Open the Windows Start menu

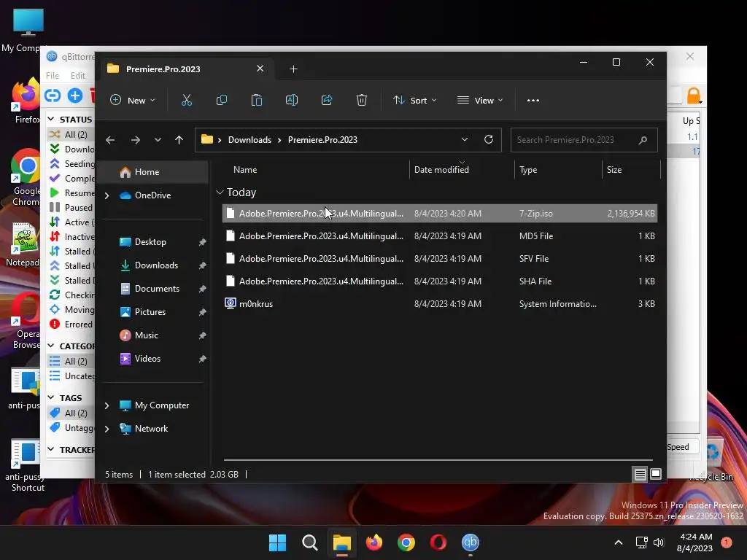click(x=277, y=542)
